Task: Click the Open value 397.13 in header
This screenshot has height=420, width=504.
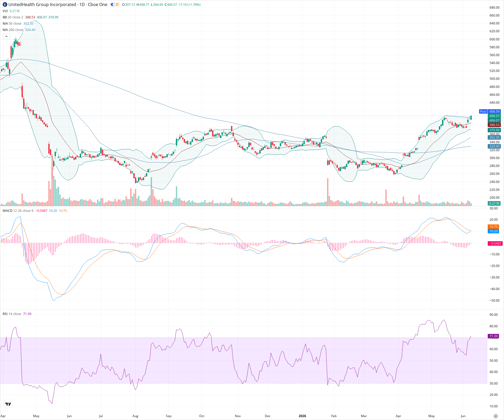Action: [x=130, y=5]
